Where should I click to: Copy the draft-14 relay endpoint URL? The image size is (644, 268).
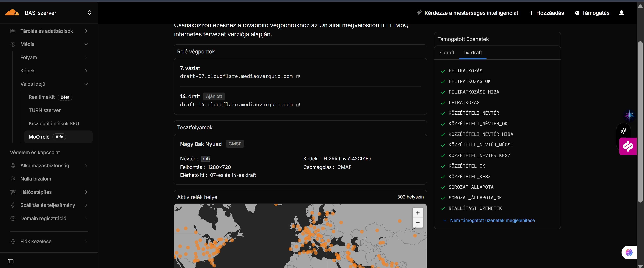(298, 105)
